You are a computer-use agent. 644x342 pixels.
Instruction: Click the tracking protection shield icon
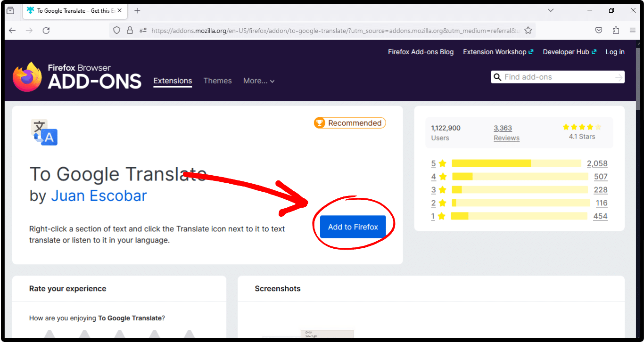[117, 30]
